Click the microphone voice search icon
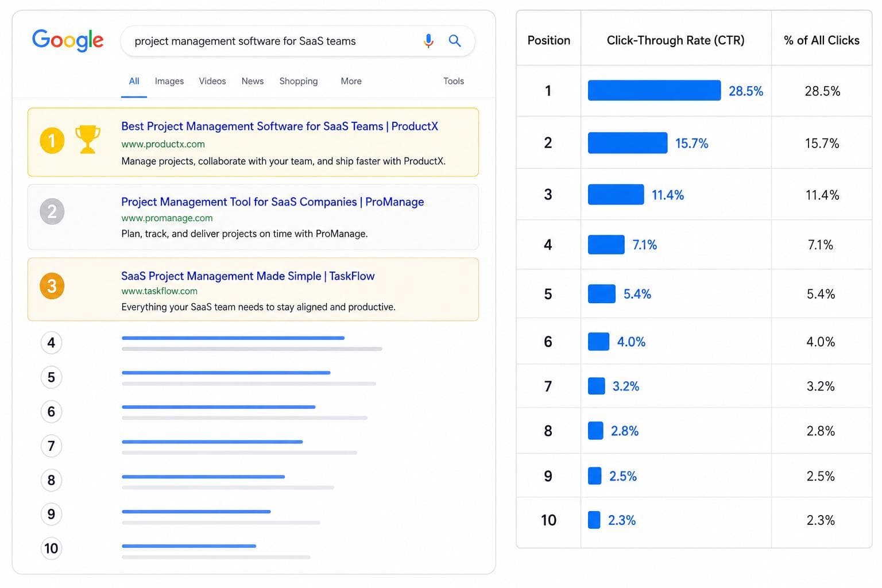The width and height of the screenshot is (882, 588). (x=428, y=41)
